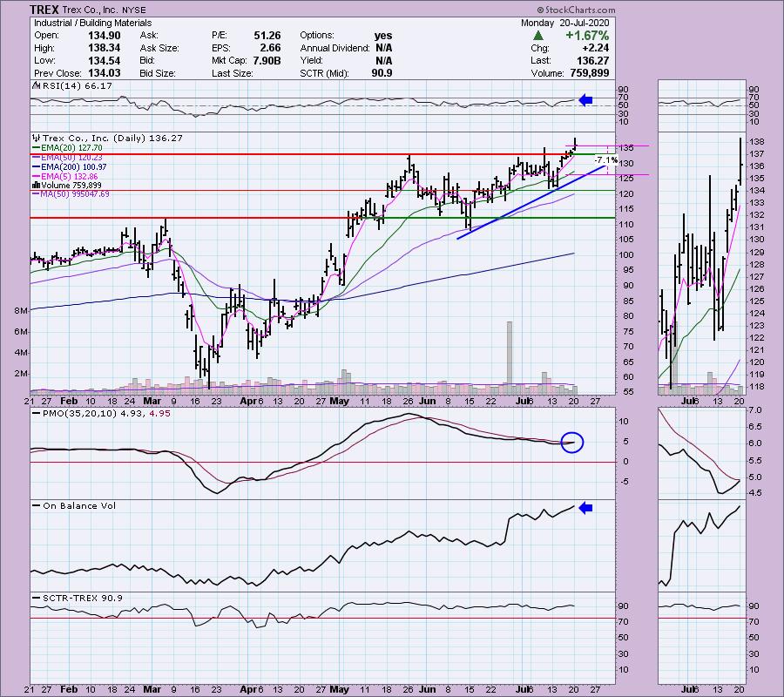Click the zoomed On Balance Vol thumbnail

coord(701,546)
